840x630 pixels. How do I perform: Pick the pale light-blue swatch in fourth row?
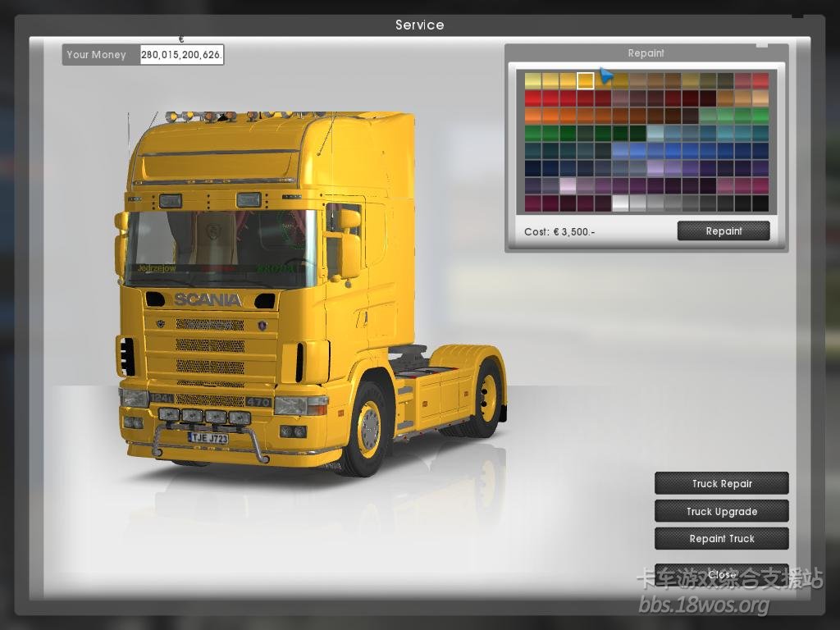click(x=655, y=133)
